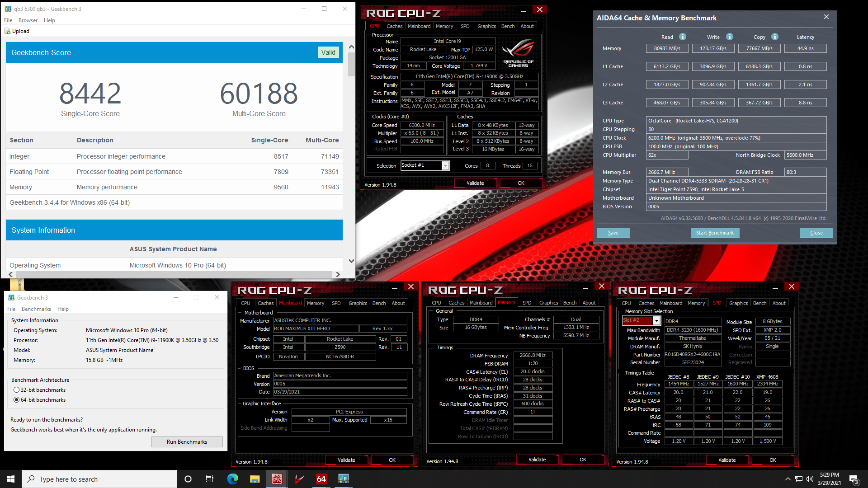Click the Type here to search box
868x488 pixels.
(x=99, y=479)
